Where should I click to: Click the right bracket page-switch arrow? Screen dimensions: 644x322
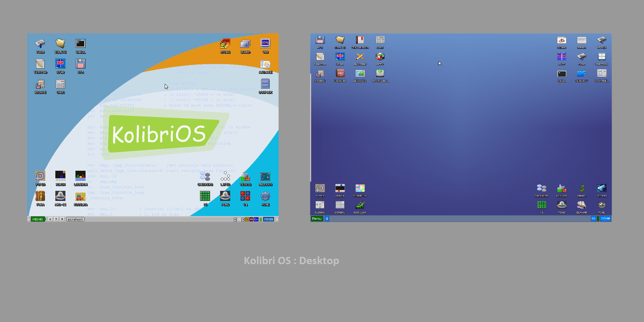(243, 219)
